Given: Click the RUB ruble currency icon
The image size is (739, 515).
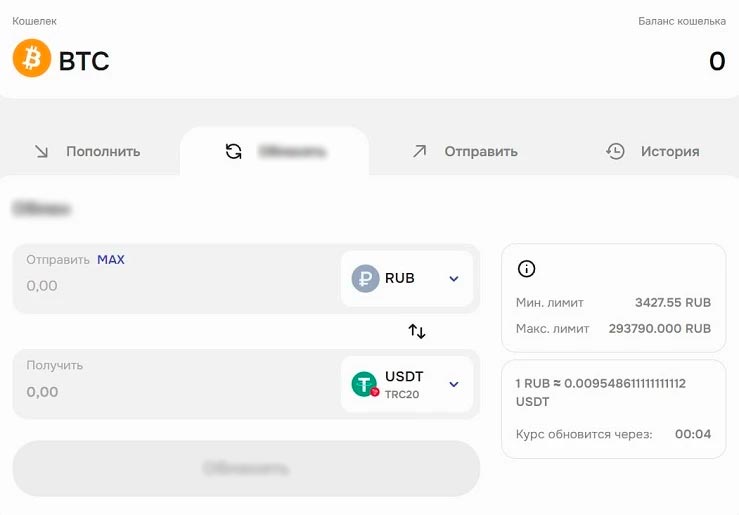Looking at the screenshot, I should 365,278.
